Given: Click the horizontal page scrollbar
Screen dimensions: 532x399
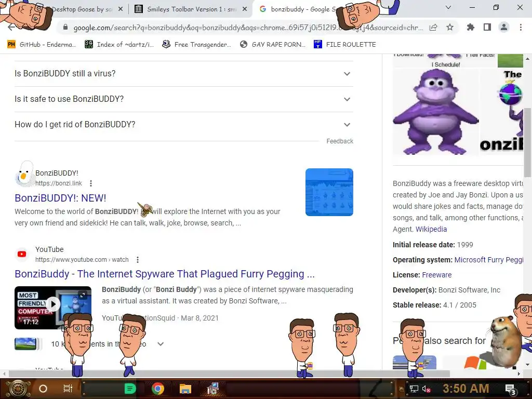Looking at the screenshot, I should pos(229,374).
